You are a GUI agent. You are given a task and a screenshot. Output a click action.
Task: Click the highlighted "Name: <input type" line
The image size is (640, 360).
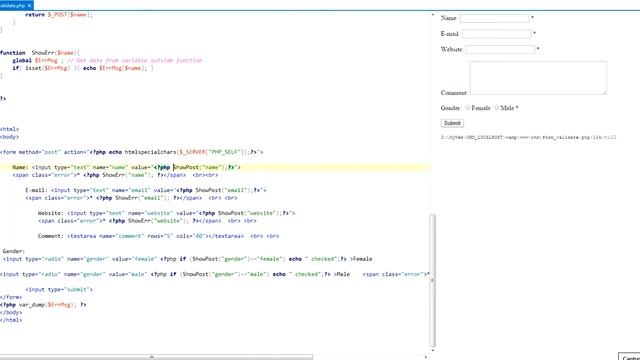[126, 167]
